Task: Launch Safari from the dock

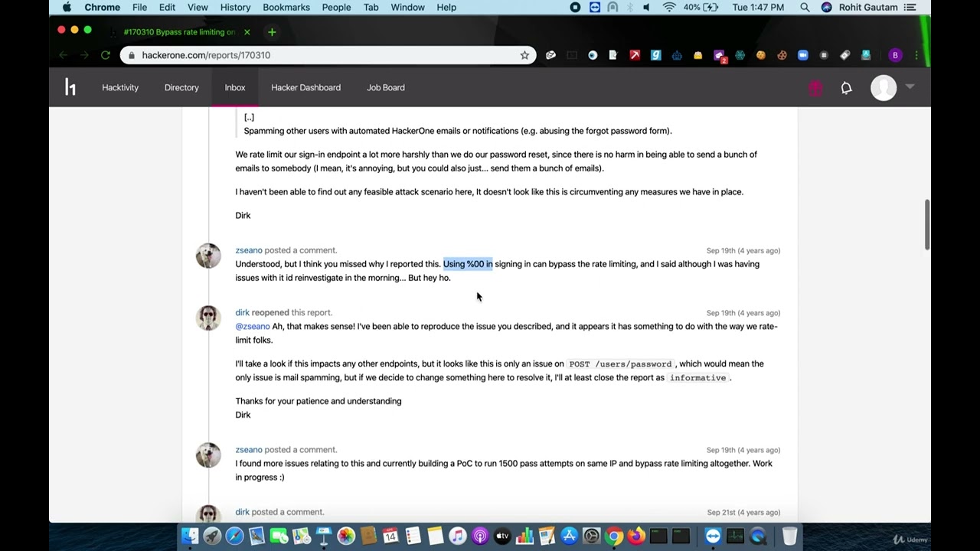Action: click(x=234, y=536)
